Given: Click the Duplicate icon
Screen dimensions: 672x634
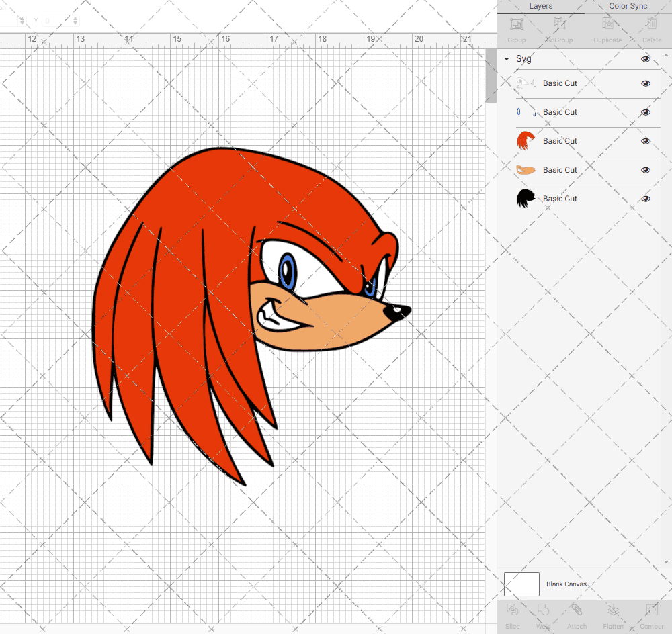Looking at the screenshot, I should (x=607, y=24).
